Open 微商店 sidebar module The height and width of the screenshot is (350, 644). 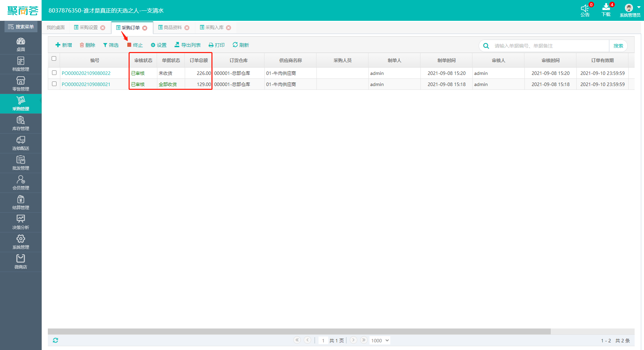pos(21,262)
